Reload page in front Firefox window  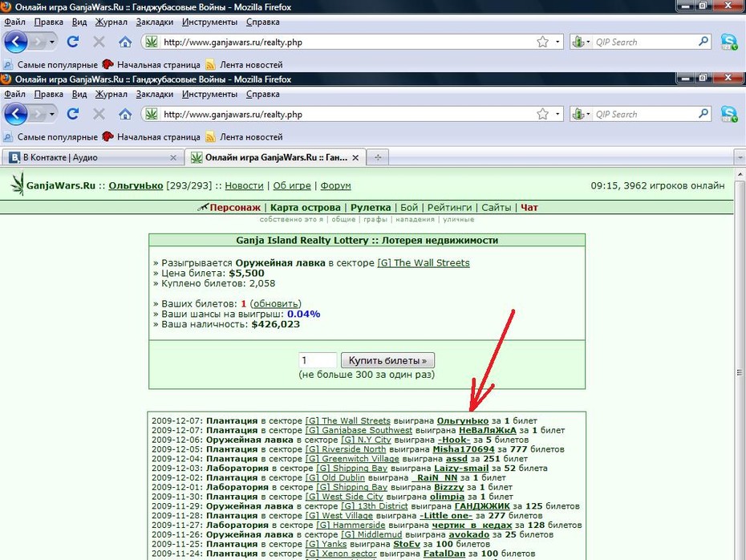tap(72, 114)
